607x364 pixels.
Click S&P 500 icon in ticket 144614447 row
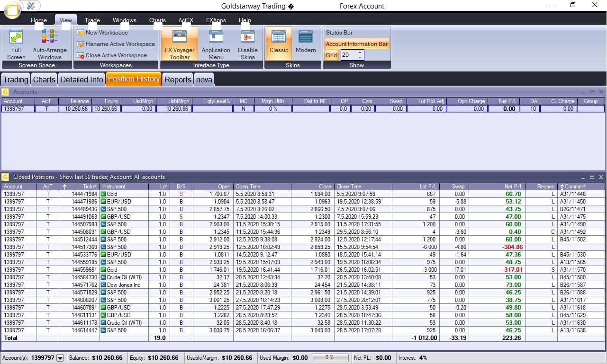103,330
